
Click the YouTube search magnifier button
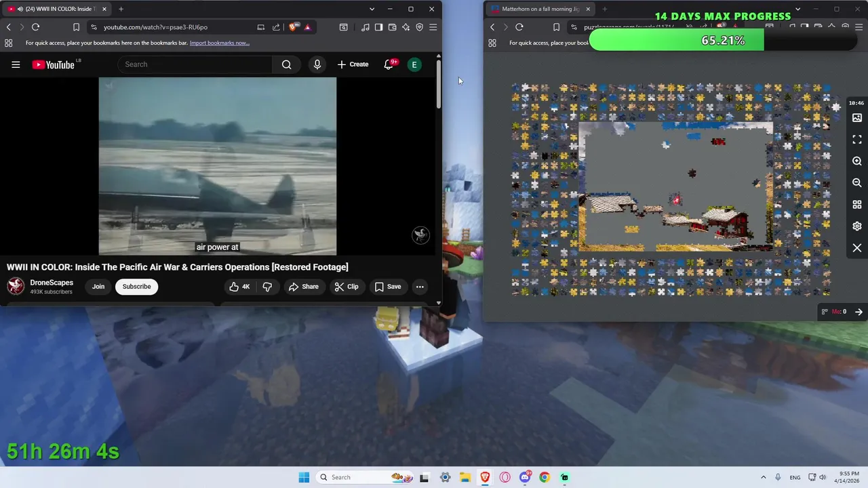click(286, 64)
